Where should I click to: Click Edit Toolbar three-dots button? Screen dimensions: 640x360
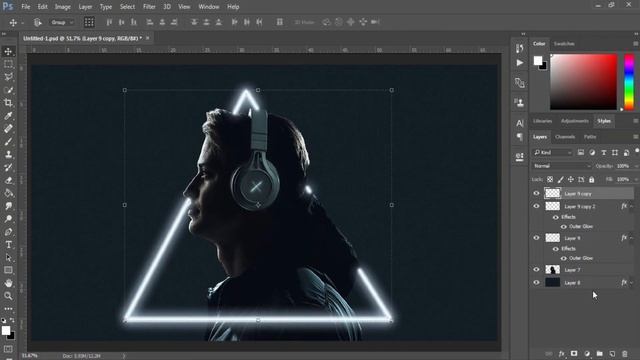[x=8, y=309]
